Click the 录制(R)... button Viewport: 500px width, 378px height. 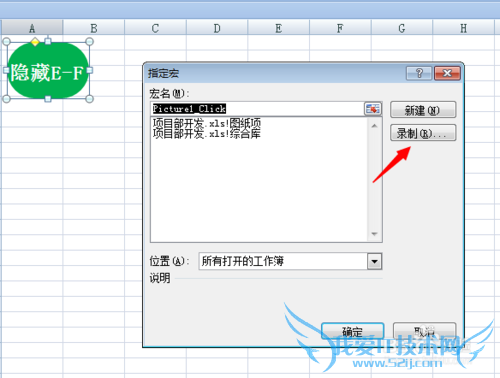423,133
